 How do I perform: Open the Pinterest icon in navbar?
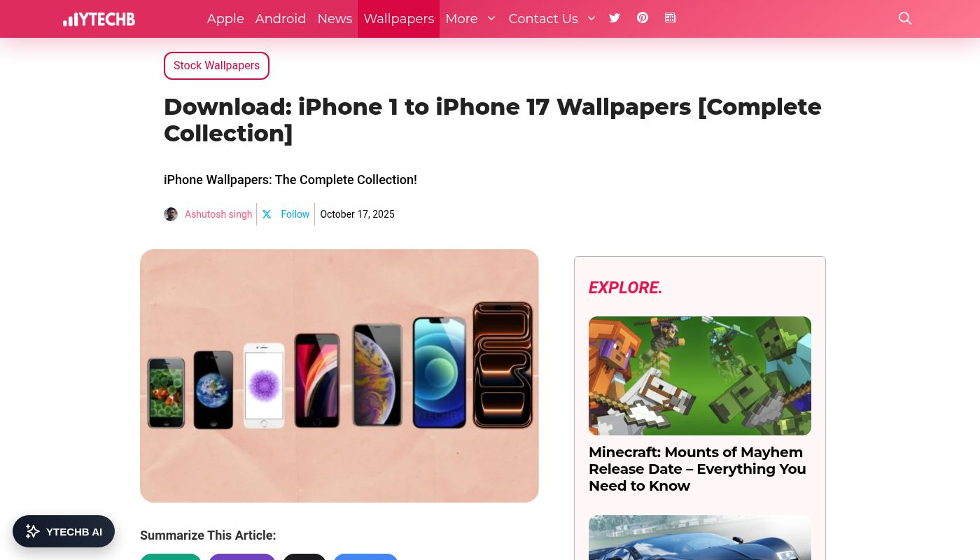tap(643, 18)
